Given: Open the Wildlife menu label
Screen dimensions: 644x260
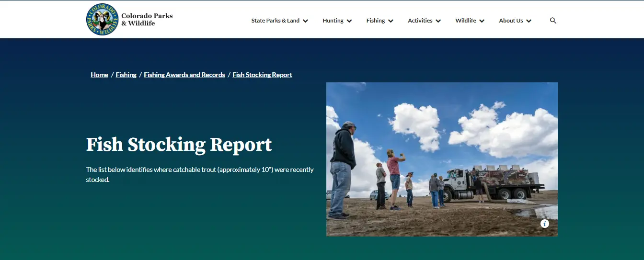Looking at the screenshot, I should tap(466, 21).
